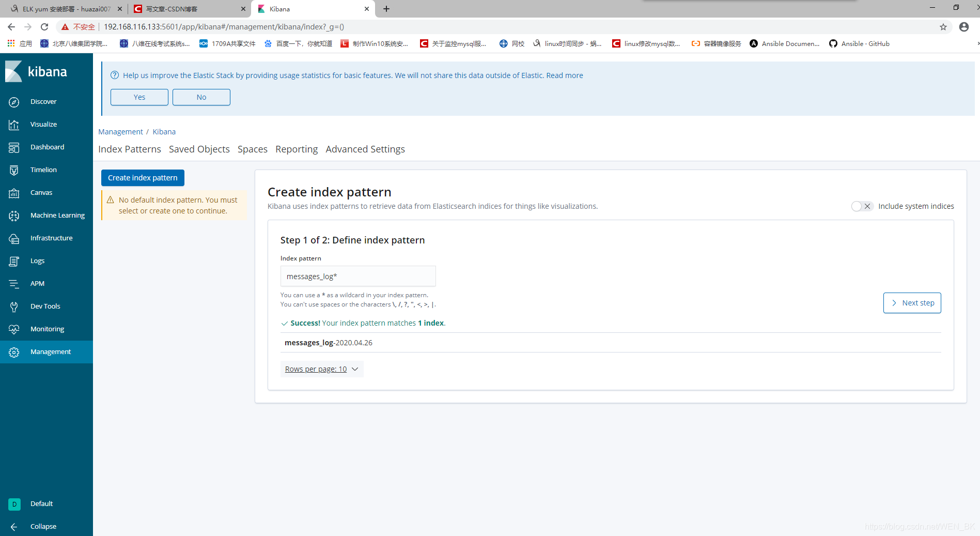Screen dimensions: 980x536
Task: Collapse the sidebar with arrow icon
Action: pyautogui.click(x=14, y=527)
